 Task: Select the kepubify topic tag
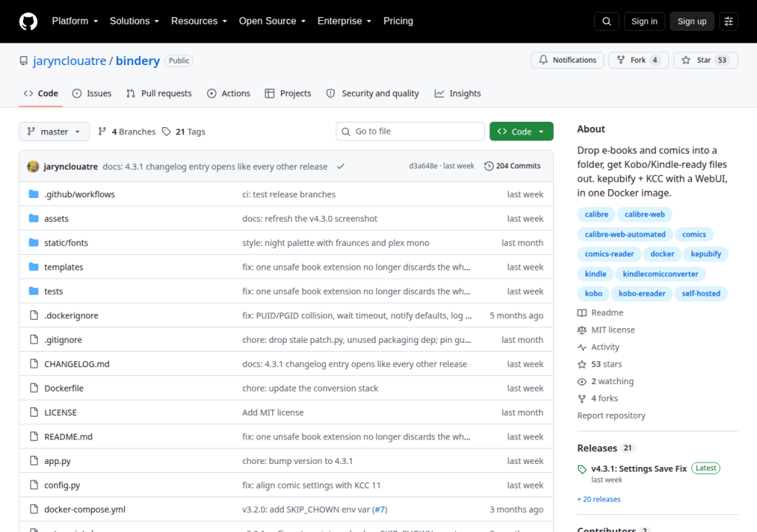coord(705,254)
